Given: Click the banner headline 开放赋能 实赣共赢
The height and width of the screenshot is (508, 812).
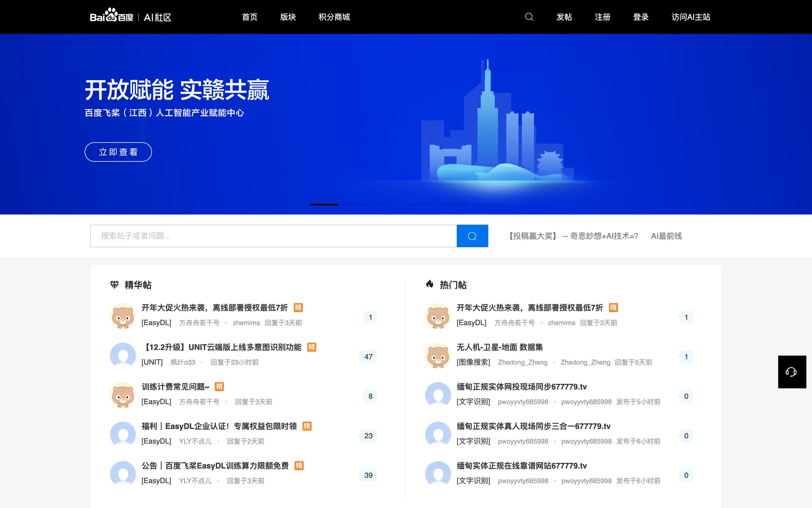Looking at the screenshot, I should click(x=177, y=90).
